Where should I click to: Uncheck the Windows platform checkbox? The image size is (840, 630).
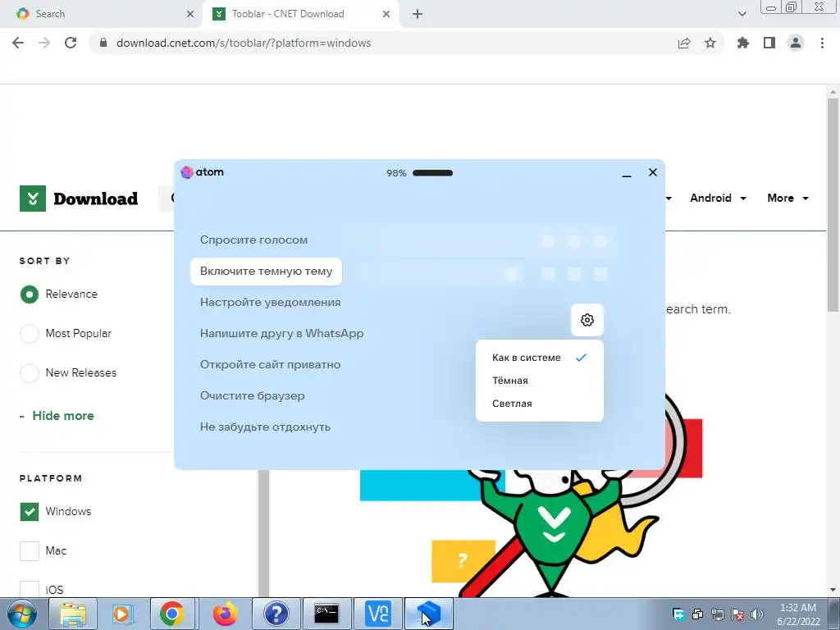coord(30,512)
